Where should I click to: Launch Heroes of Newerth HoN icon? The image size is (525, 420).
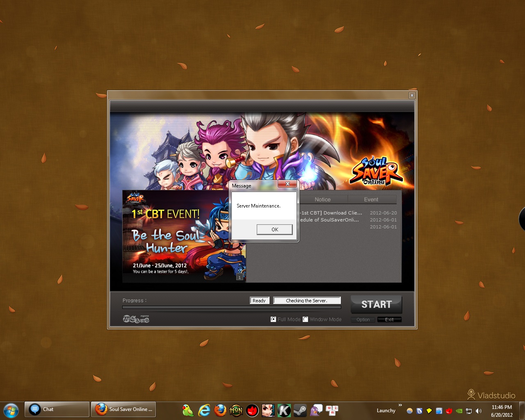[236, 410]
